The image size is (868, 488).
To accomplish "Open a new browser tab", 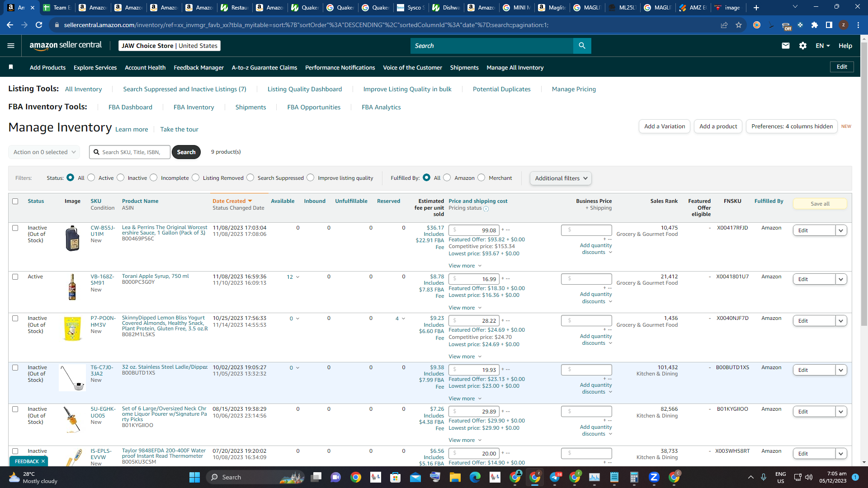I will click(756, 7).
